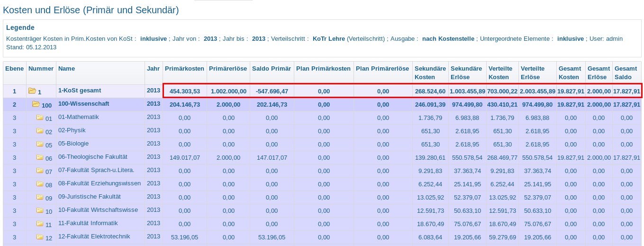Open the 100-Wissenschaft name link

coord(83,103)
